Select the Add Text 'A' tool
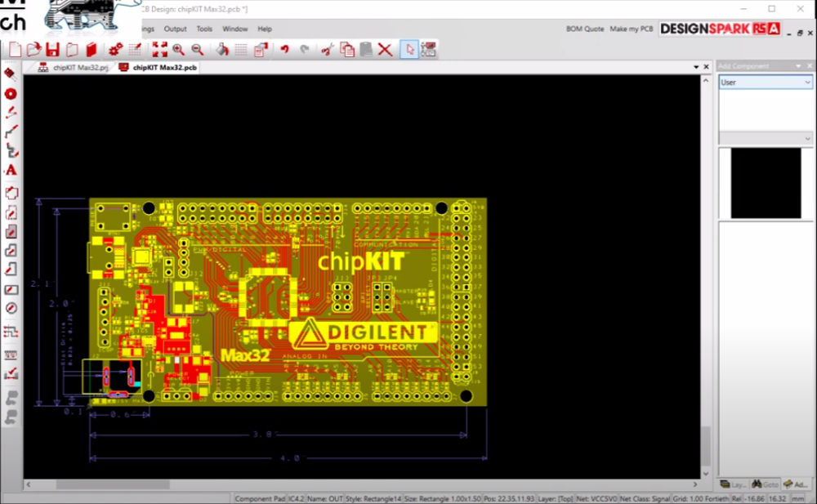Viewport: 817px width, 504px height. (11, 171)
